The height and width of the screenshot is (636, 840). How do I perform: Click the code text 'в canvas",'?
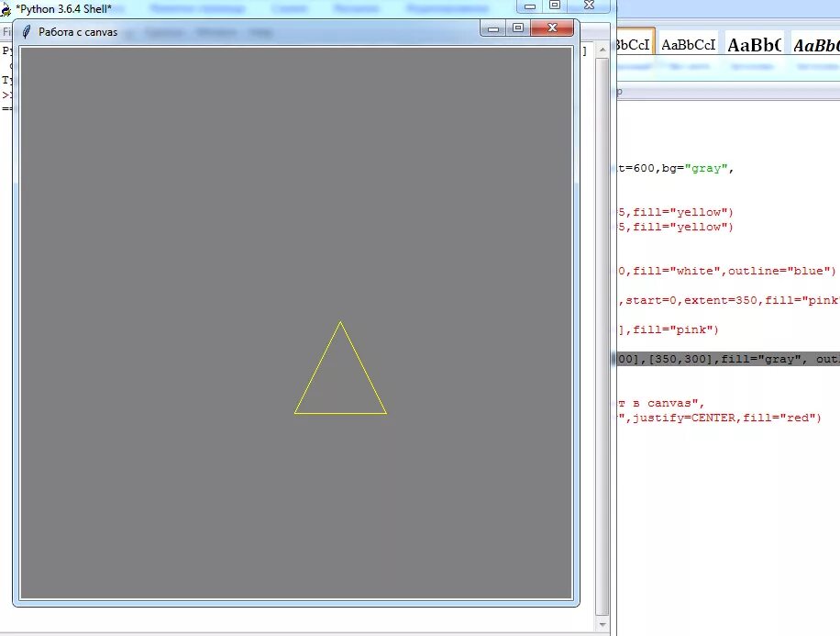[669, 403]
